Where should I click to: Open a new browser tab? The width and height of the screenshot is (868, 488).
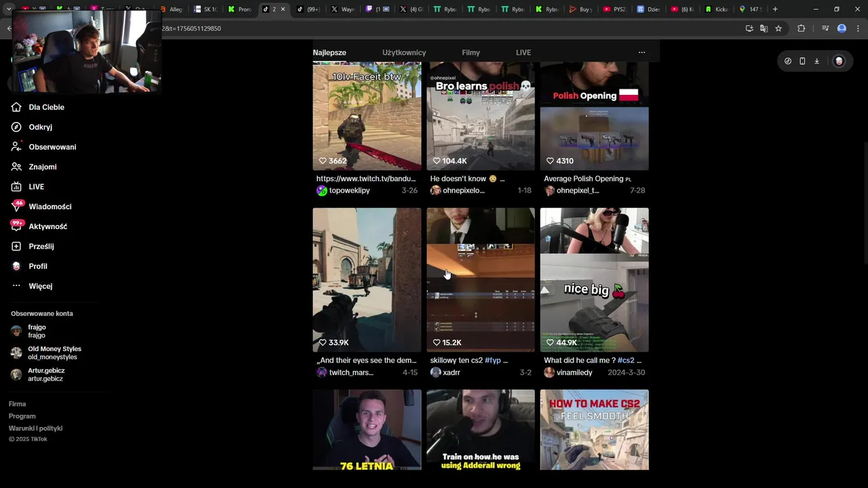775,9
